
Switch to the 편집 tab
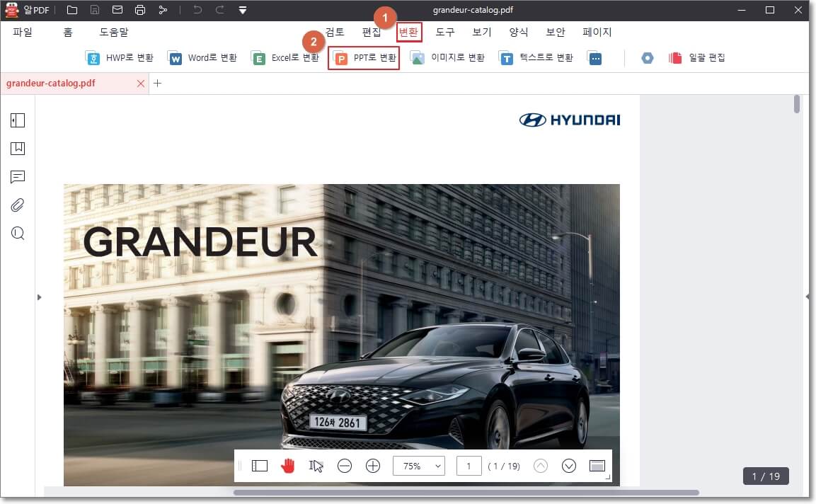coord(372,33)
